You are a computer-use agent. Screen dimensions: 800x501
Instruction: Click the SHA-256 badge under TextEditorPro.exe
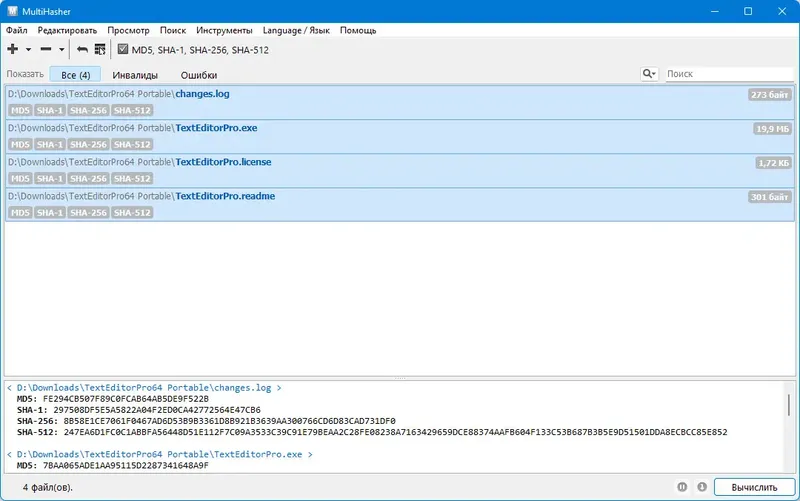[x=88, y=144]
